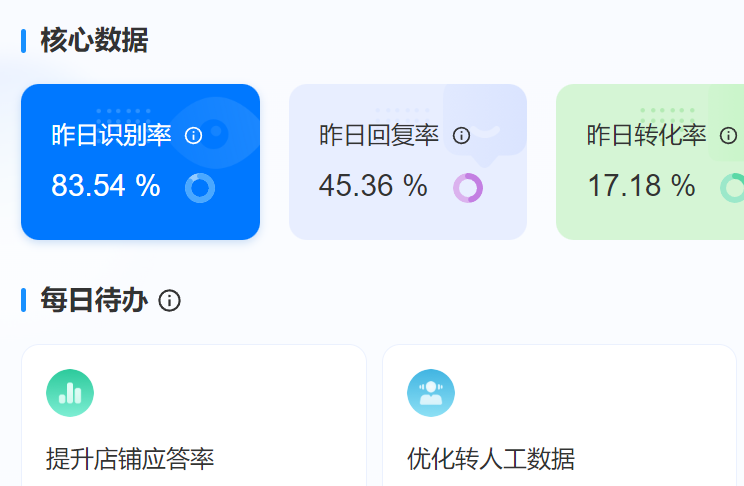Open the 提升店铺应答率 task
Screen dimensions: 744x486
click(130, 459)
